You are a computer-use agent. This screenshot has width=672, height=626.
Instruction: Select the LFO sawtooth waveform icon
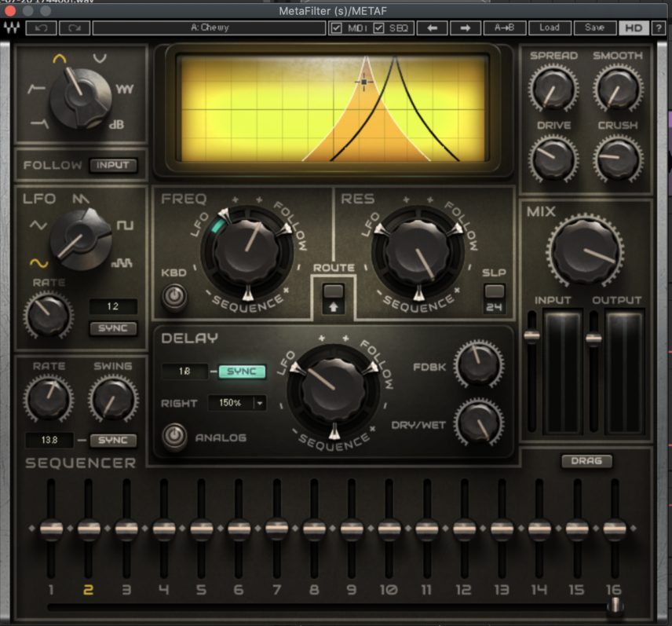[80, 199]
